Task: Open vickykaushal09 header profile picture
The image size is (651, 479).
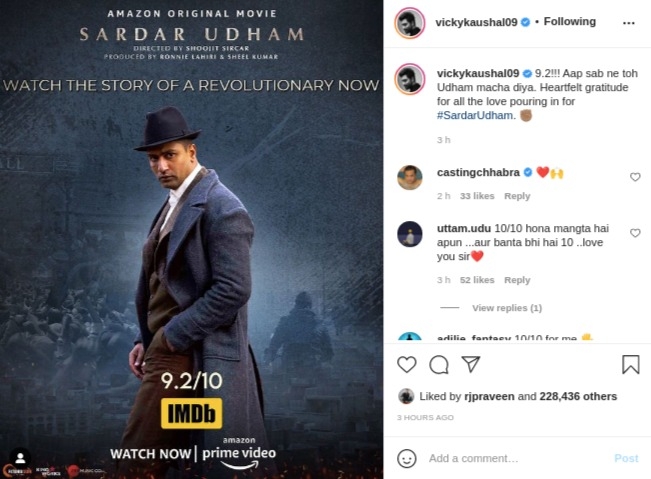Action: pos(409,23)
